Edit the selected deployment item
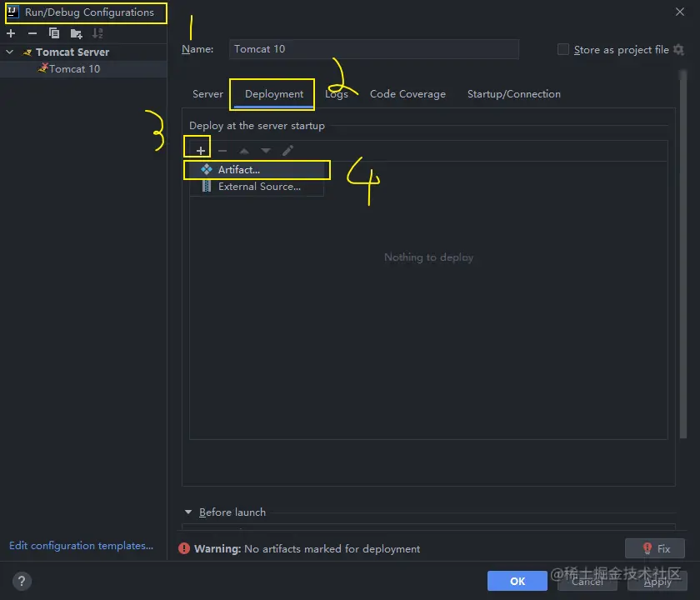The image size is (700, 600). click(288, 151)
